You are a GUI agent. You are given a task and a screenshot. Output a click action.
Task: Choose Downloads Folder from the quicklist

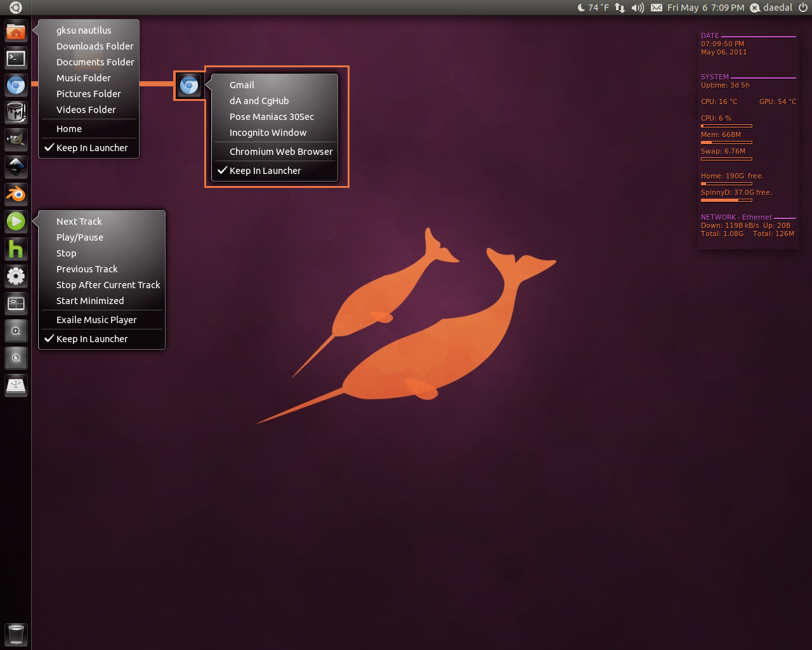[x=89, y=46]
